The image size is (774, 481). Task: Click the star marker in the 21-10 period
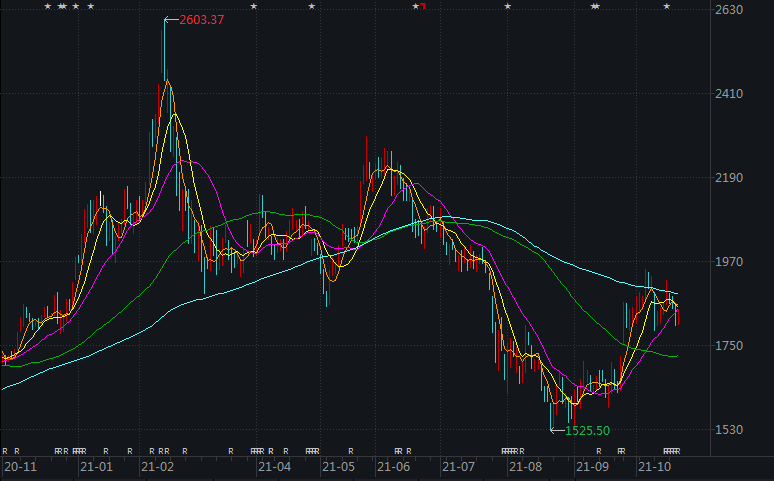pyautogui.click(x=666, y=6)
